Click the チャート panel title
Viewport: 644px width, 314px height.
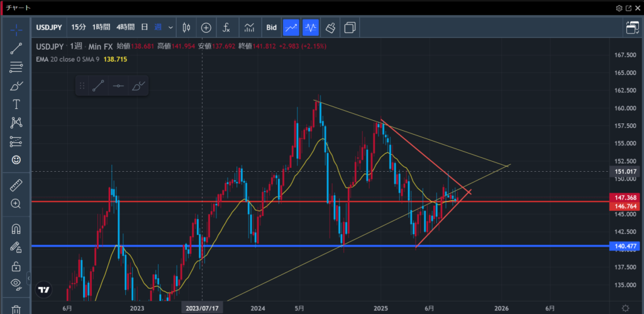[x=18, y=8]
